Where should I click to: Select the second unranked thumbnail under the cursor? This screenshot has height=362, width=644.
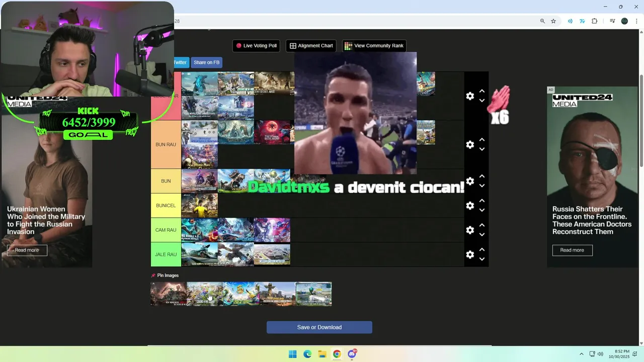point(205,294)
